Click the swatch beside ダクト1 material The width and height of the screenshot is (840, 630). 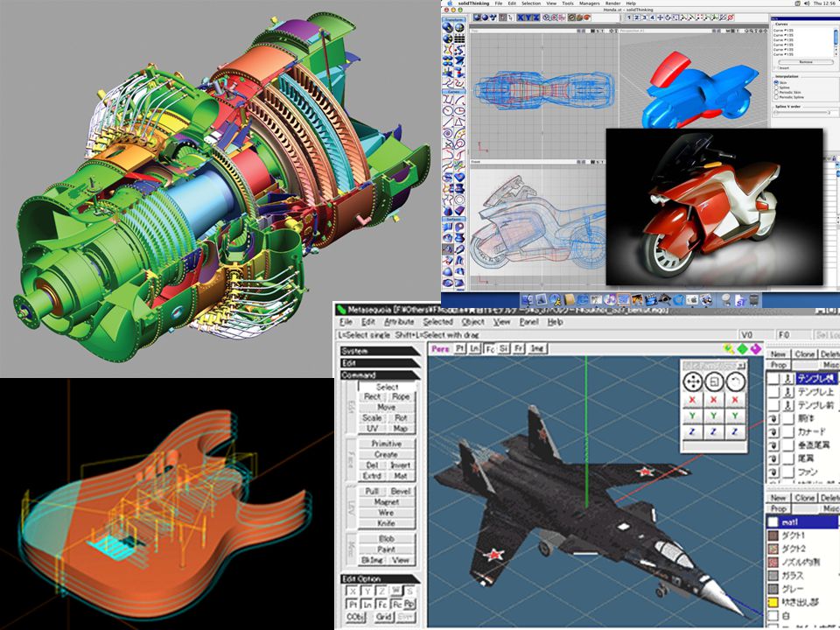tap(773, 535)
